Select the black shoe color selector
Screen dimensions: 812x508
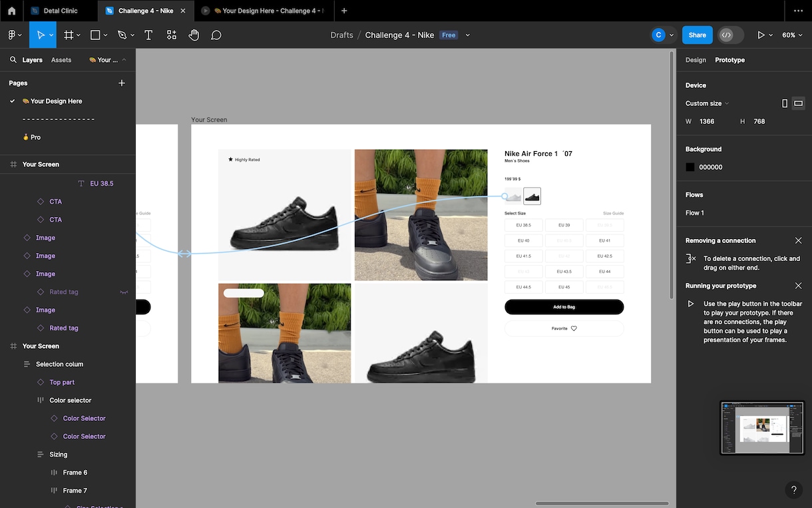pyautogui.click(x=532, y=196)
